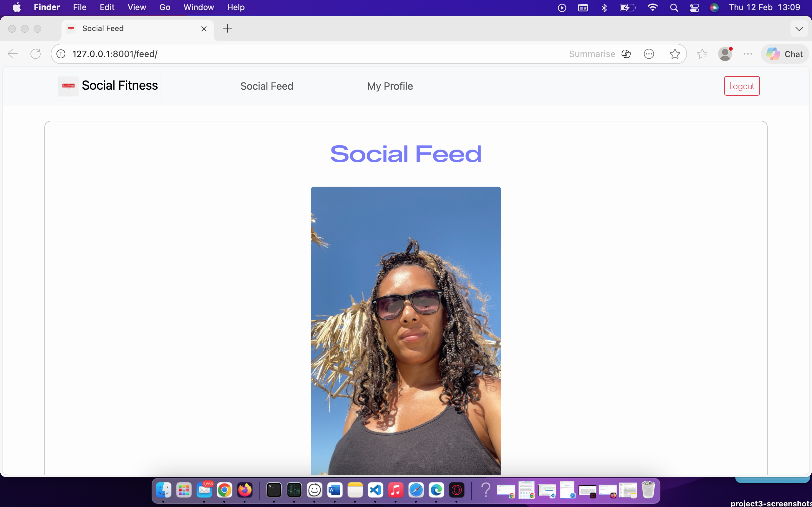Open the Chat panel
Image resolution: width=812 pixels, height=507 pixels.
pos(785,54)
